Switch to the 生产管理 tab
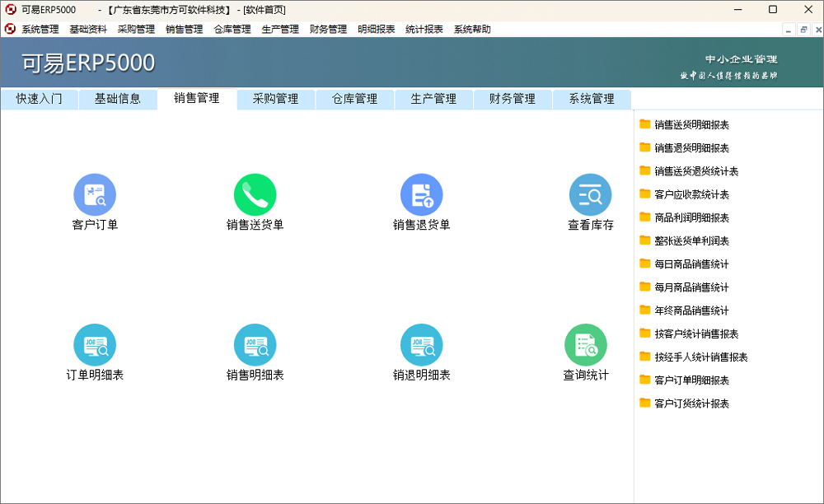 click(433, 99)
